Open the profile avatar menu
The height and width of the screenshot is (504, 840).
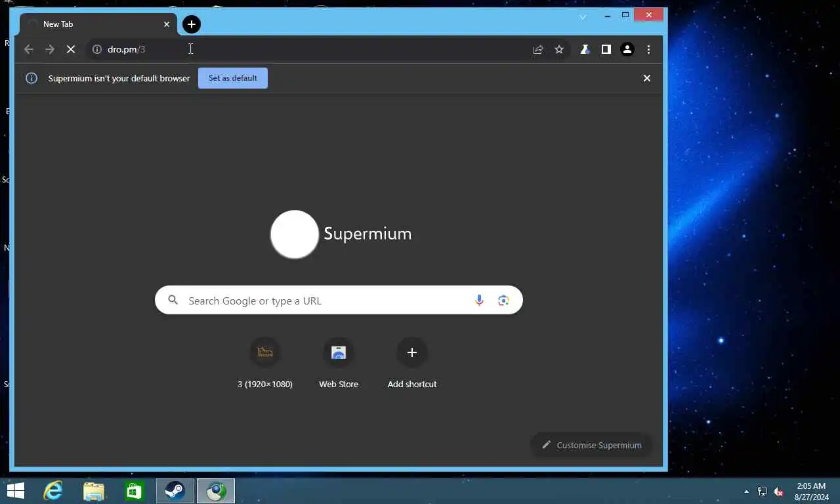coord(627,49)
